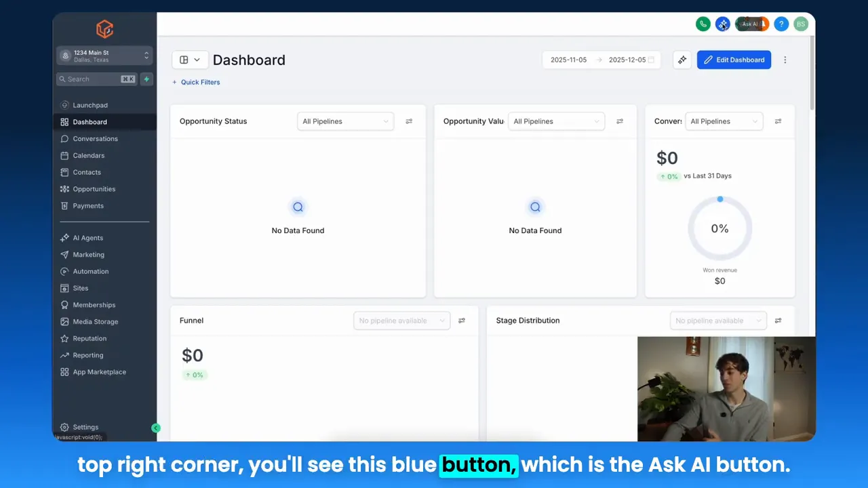Open the dashboard layout selector dropdown
Viewport: 868px width, 488px height.
(190, 60)
